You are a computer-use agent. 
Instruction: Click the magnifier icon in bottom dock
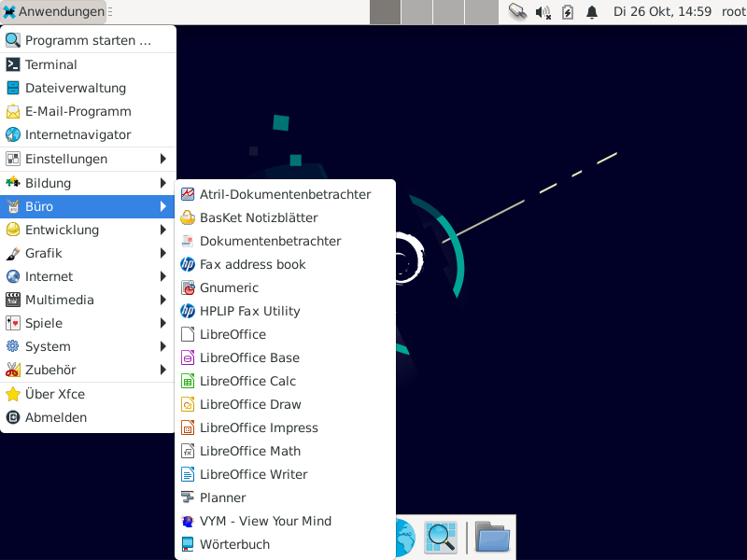point(440,537)
